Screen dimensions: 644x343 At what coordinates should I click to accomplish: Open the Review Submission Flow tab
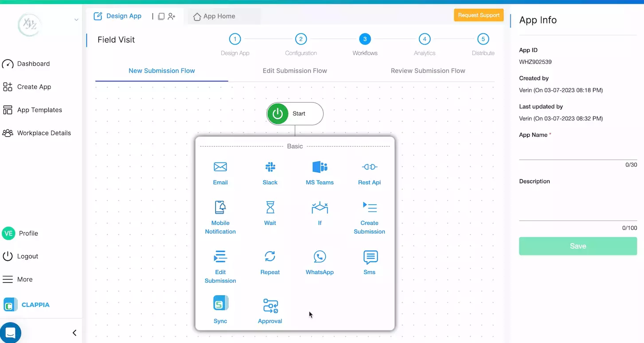coord(428,71)
